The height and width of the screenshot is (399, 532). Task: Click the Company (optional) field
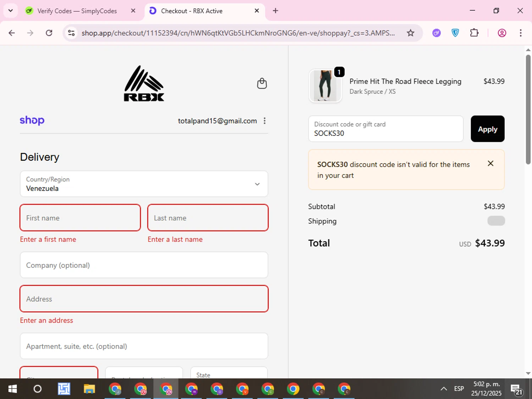click(144, 265)
